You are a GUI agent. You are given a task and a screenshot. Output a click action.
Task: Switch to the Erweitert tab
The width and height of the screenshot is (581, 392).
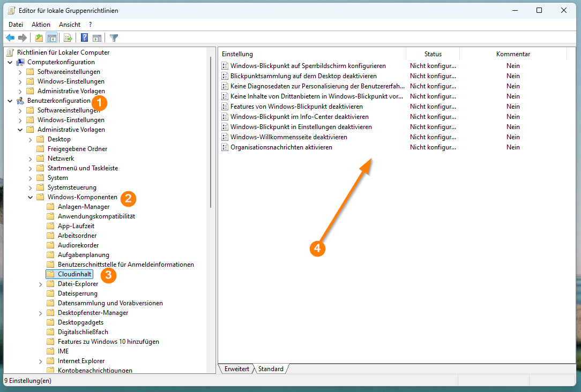(x=236, y=369)
